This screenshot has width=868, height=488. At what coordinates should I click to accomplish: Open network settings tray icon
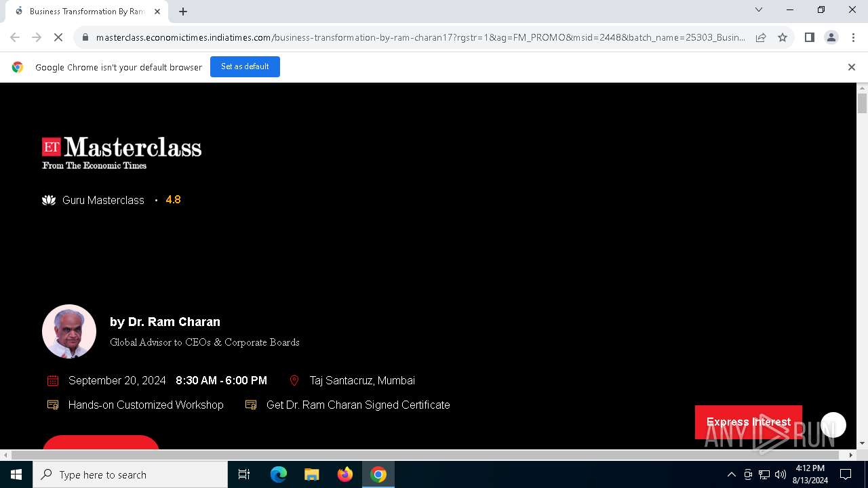coord(764,474)
